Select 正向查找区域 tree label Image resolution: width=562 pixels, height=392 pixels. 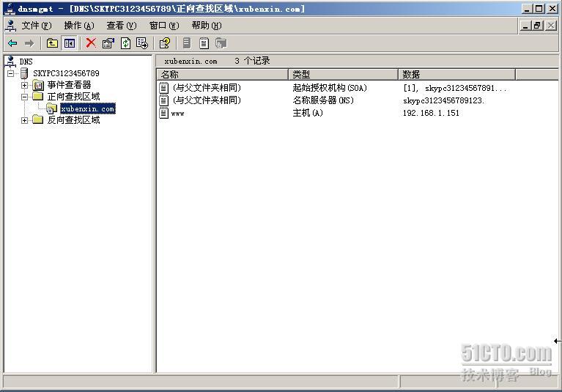pyautogui.click(x=73, y=97)
